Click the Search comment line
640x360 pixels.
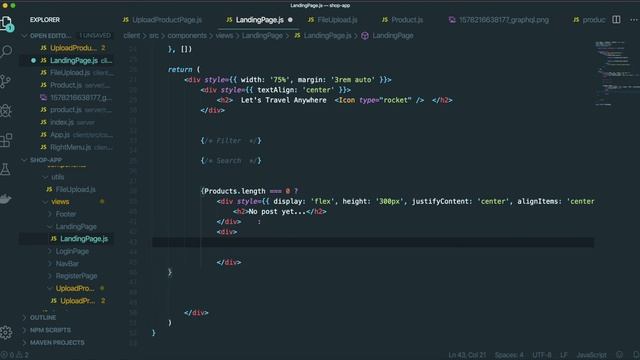231,161
